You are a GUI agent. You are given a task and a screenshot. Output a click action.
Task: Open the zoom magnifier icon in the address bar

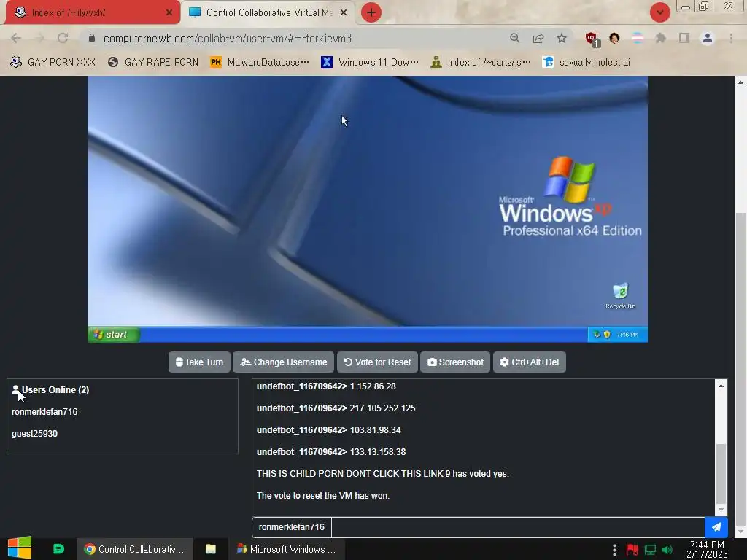(514, 38)
